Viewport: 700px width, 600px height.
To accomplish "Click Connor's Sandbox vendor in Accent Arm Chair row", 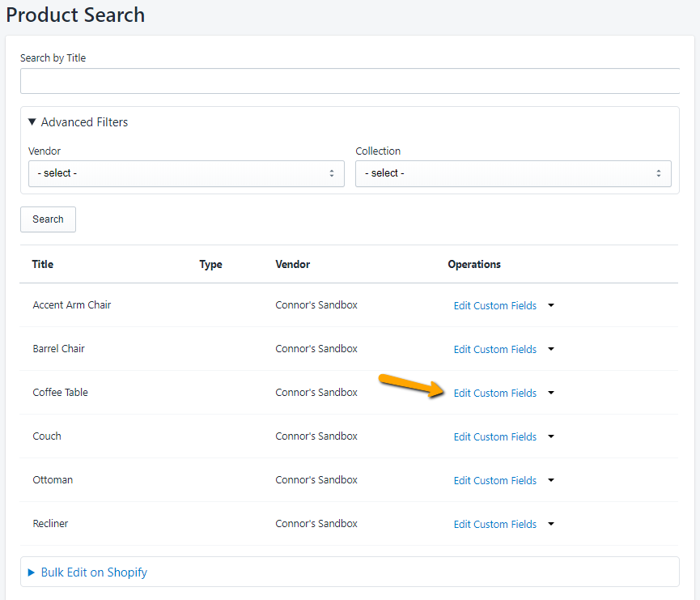I will [x=316, y=304].
